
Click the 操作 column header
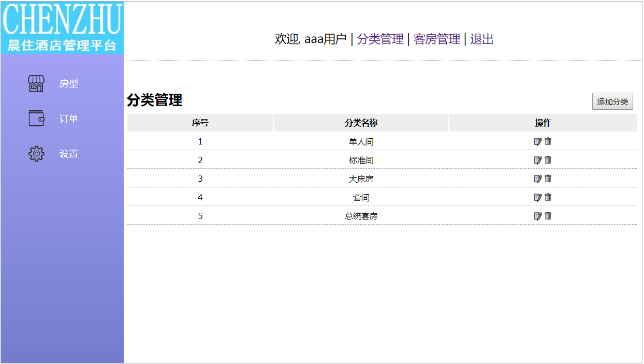[x=543, y=123]
